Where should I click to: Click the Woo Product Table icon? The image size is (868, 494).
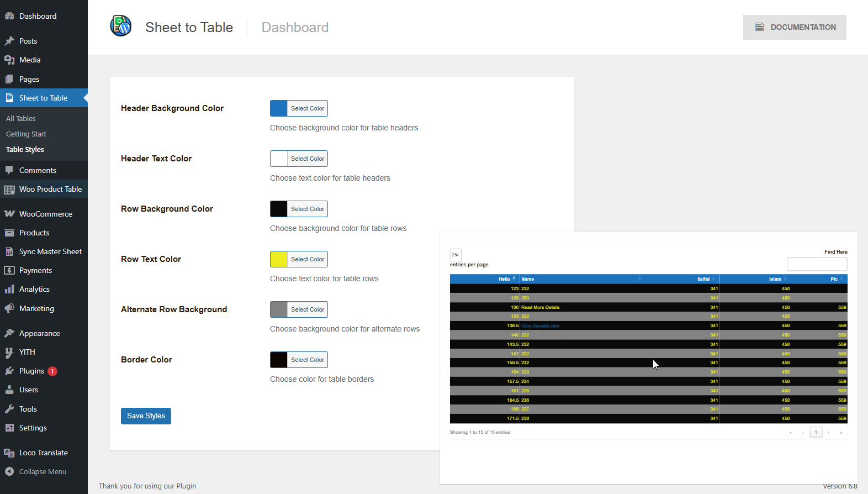[9, 190]
